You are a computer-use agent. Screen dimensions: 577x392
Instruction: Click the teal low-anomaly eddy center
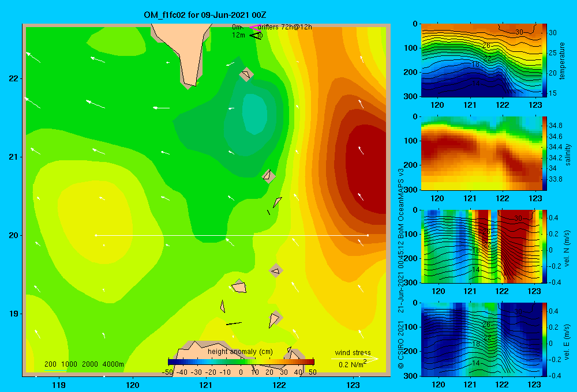tap(254, 114)
